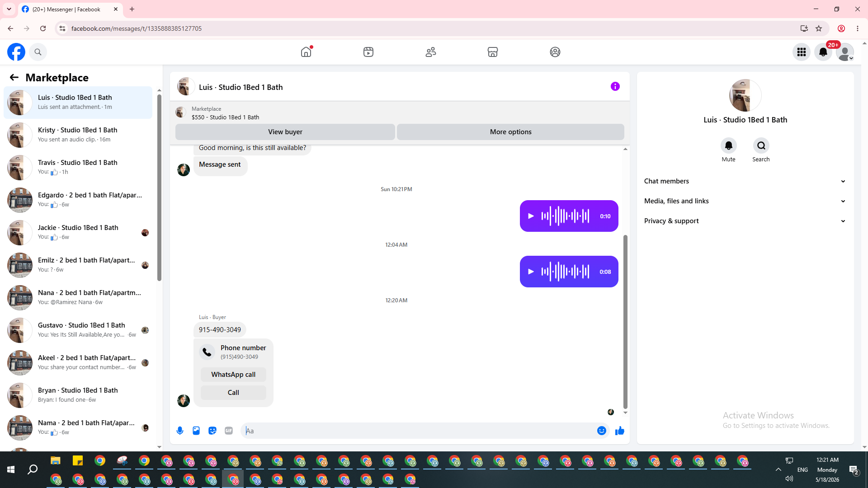Play the 0:08 voice message
The image size is (868, 488).
pyautogui.click(x=531, y=272)
